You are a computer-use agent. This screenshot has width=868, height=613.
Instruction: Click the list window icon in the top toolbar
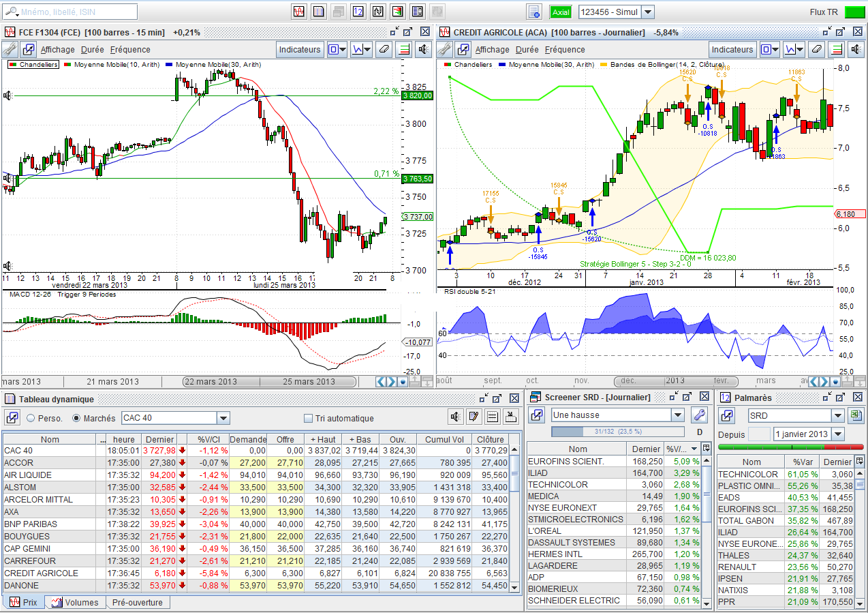pyautogui.click(x=318, y=12)
